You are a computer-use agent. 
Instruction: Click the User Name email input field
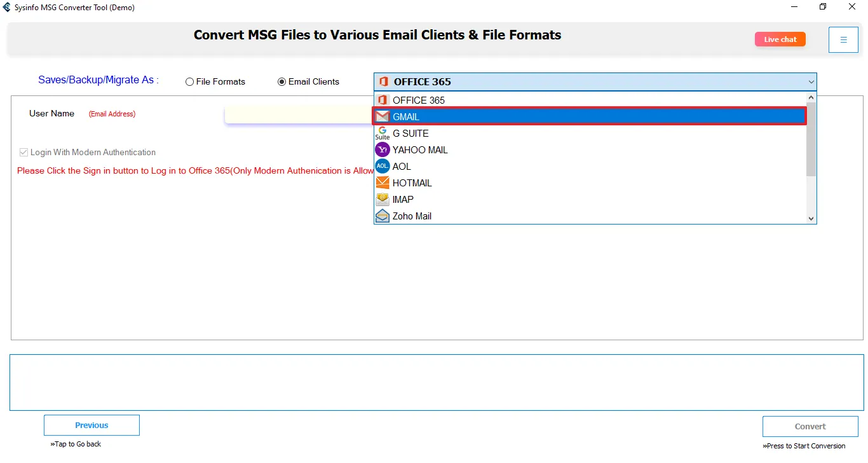point(299,114)
